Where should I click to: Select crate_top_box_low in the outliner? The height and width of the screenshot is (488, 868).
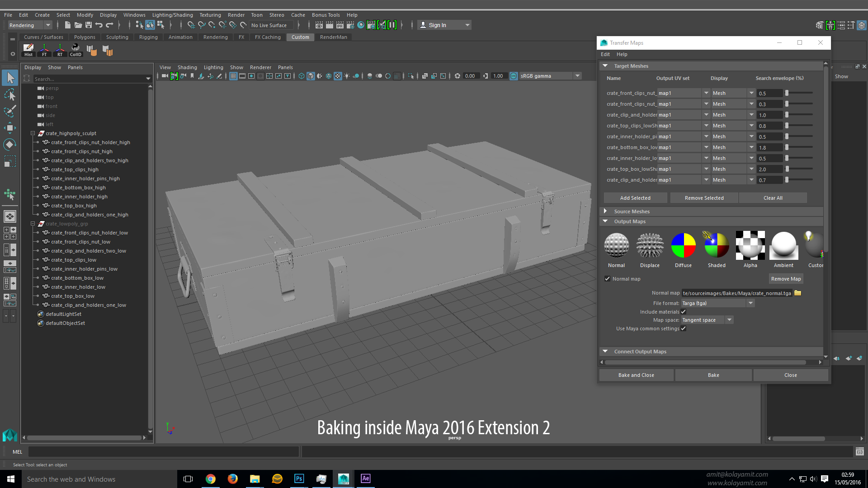click(x=73, y=296)
